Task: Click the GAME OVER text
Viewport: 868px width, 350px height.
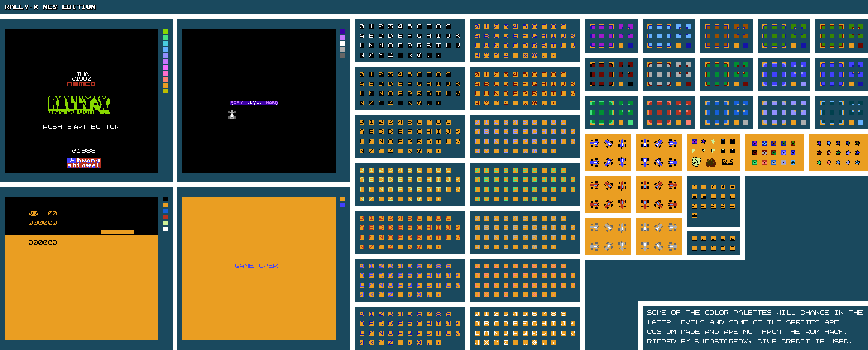Action: coord(256,265)
